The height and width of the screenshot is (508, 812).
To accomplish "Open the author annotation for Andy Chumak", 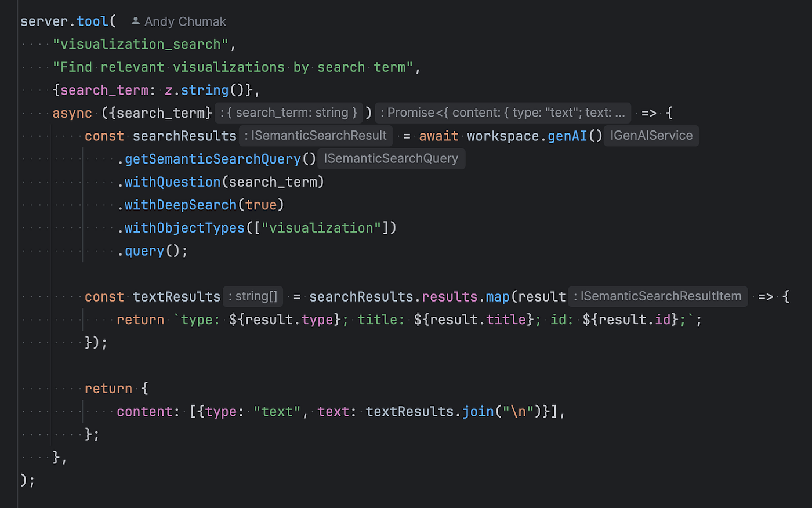I will 186,21.
